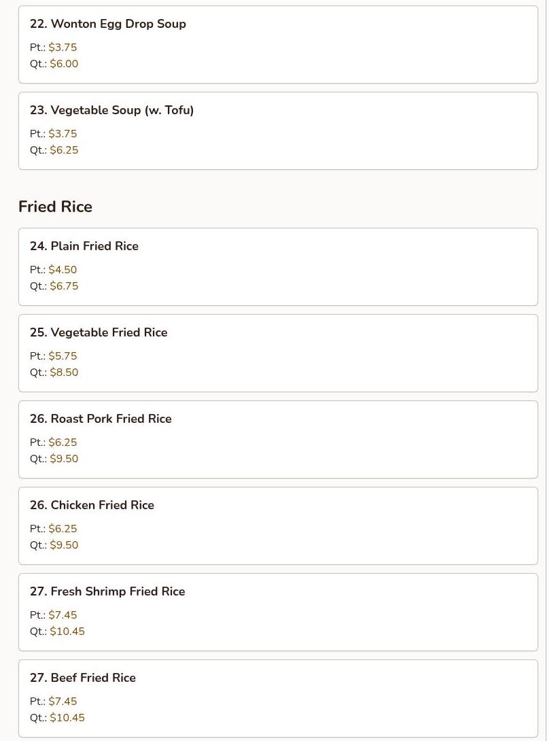The height and width of the screenshot is (741, 560).
Task: Open the Vegetable Soup (w. Tofu) item
Action: [111, 110]
